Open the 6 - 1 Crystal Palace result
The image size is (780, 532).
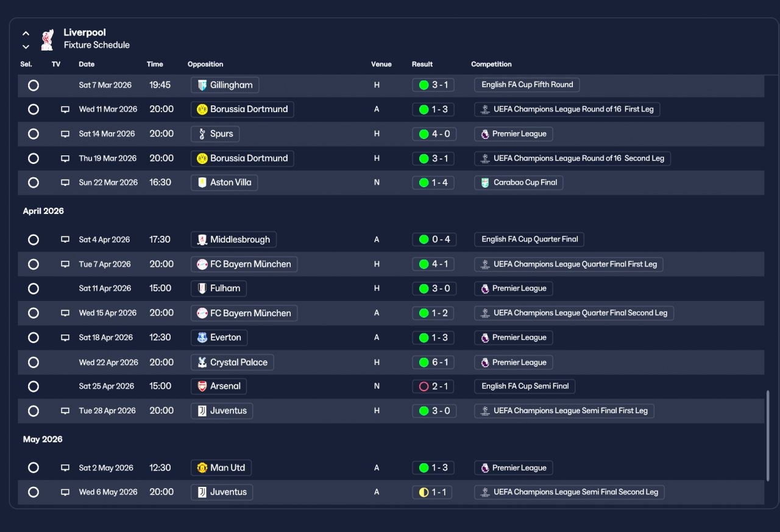tap(433, 362)
